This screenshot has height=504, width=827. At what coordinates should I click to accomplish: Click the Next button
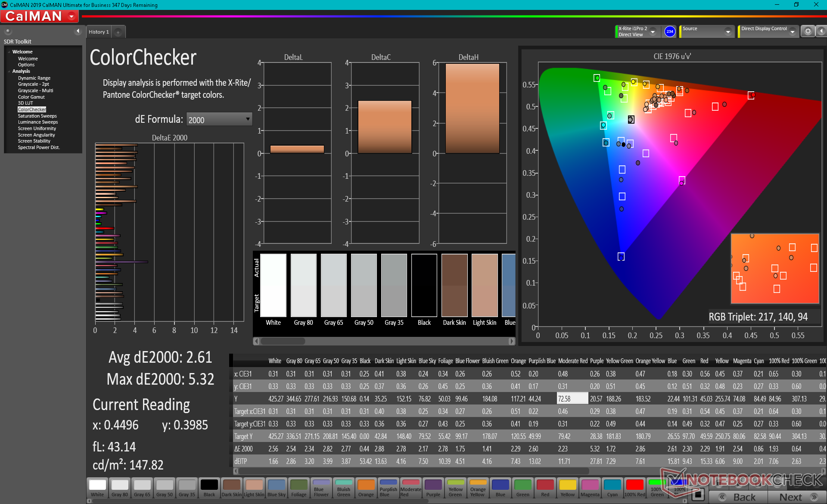[x=796, y=497]
